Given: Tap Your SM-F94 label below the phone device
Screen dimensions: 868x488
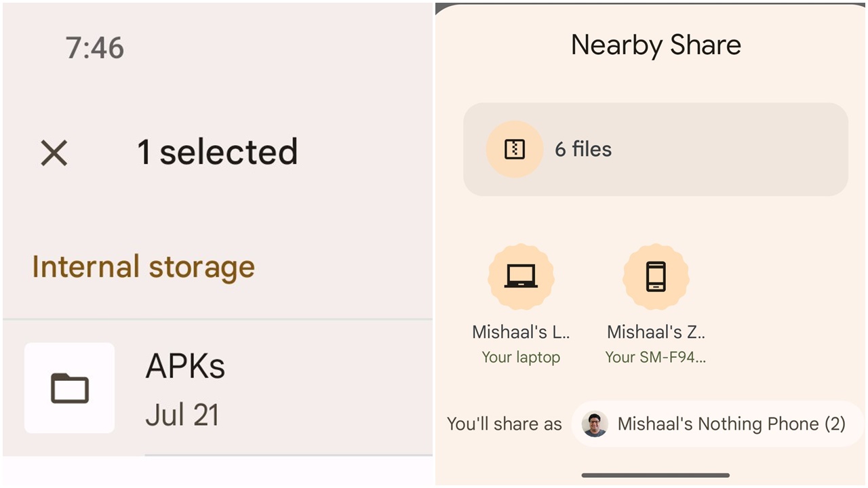Looking at the screenshot, I should click(x=655, y=357).
